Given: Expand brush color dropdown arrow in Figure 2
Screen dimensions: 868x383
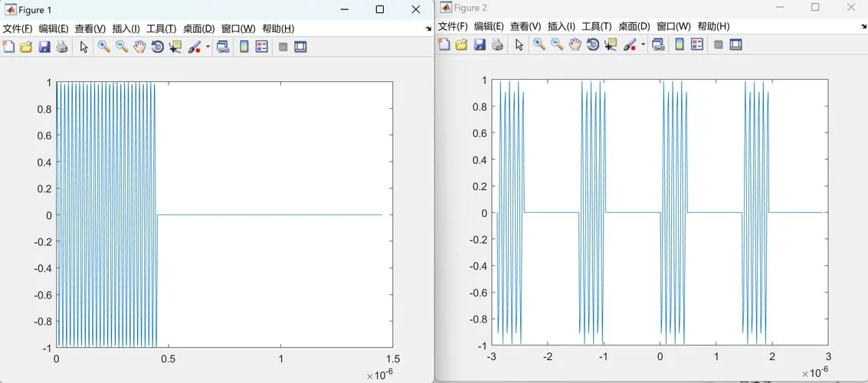Looking at the screenshot, I should (643, 45).
